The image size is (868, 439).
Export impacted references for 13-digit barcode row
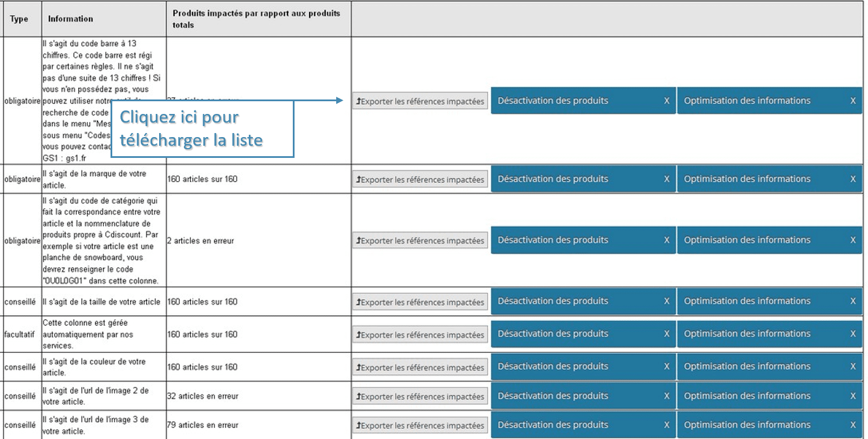[420, 101]
